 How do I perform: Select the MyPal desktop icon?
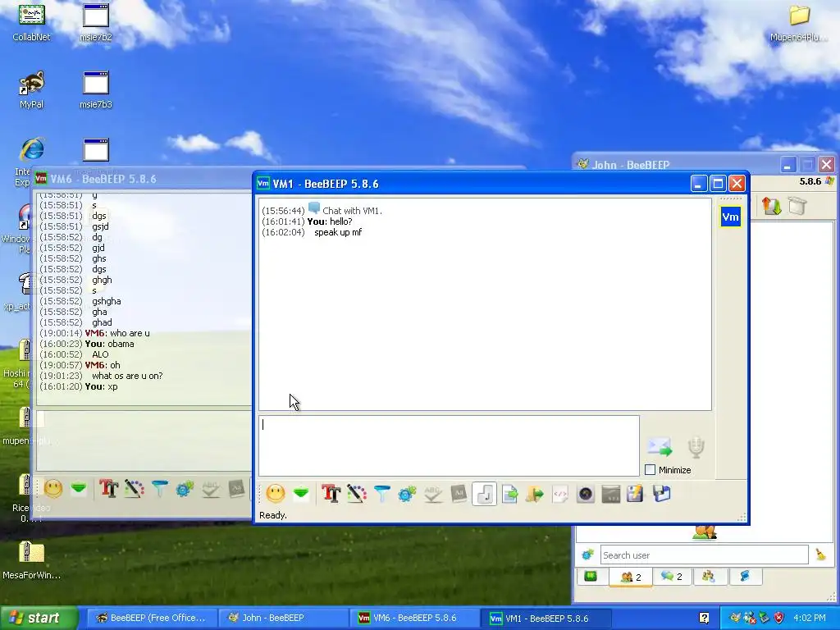click(31, 90)
